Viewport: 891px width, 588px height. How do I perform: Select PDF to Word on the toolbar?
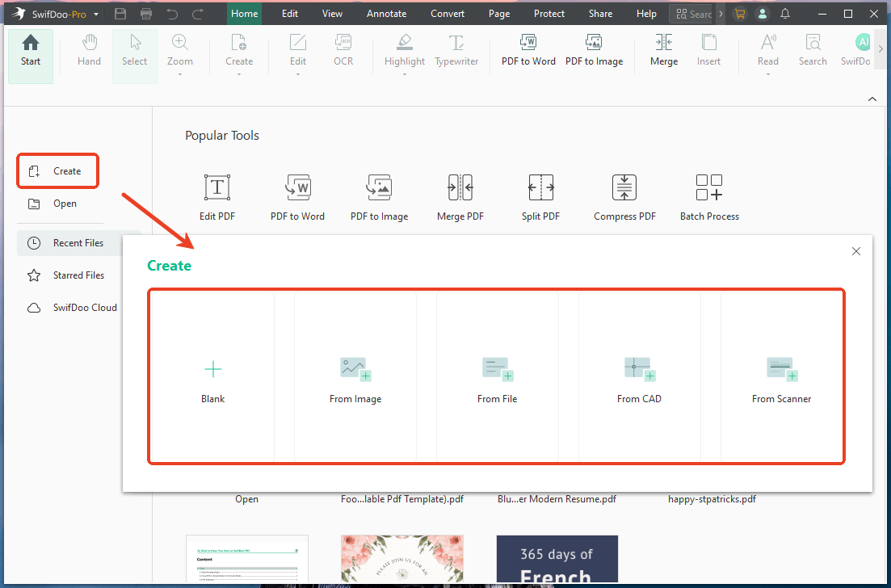click(x=528, y=52)
